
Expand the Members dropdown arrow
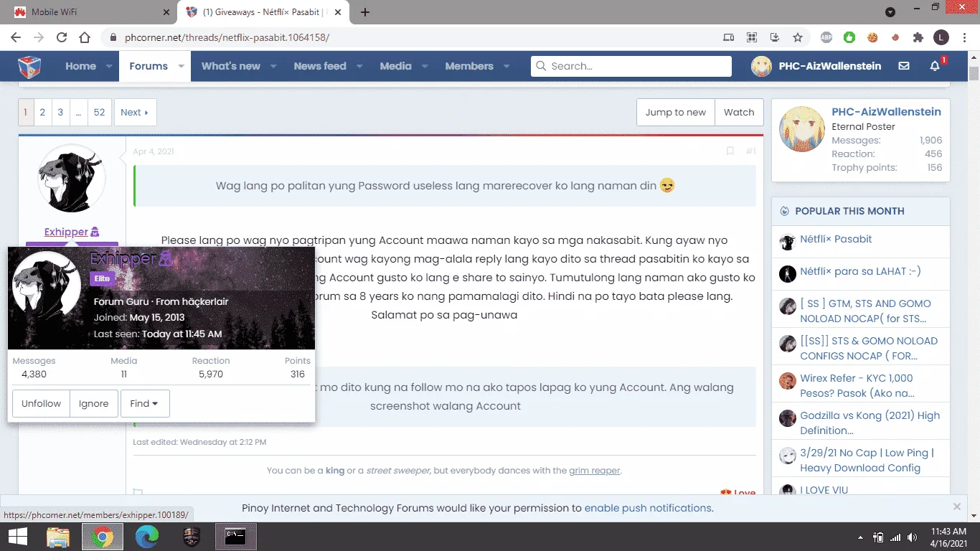507,66
